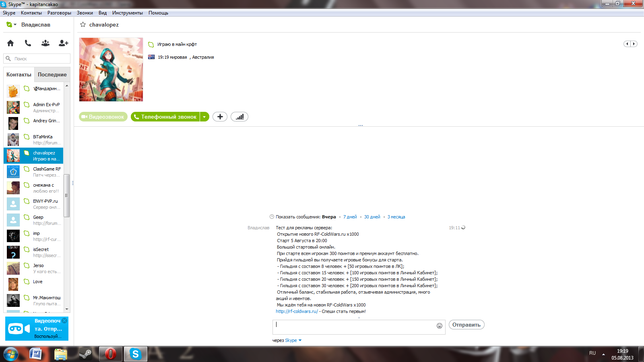The height and width of the screenshot is (362, 644).
Task: Check call quality signal bars button
Action: click(239, 117)
